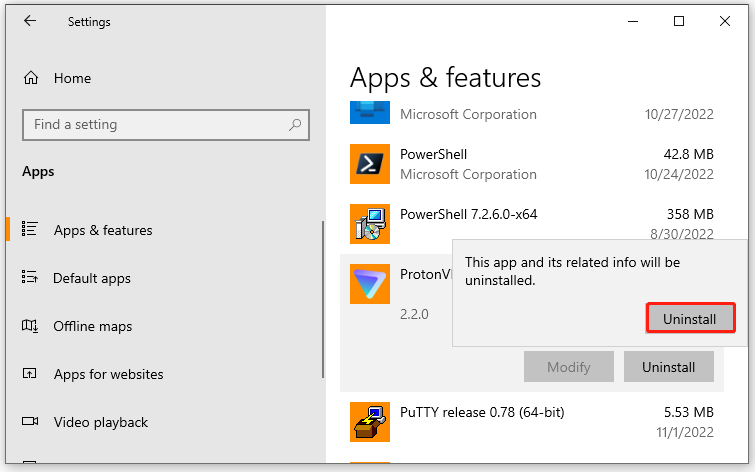This screenshot has width=755, height=472.
Task: Click the PowerShell 7.2.6.0-x64 entry name
Action: click(469, 214)
